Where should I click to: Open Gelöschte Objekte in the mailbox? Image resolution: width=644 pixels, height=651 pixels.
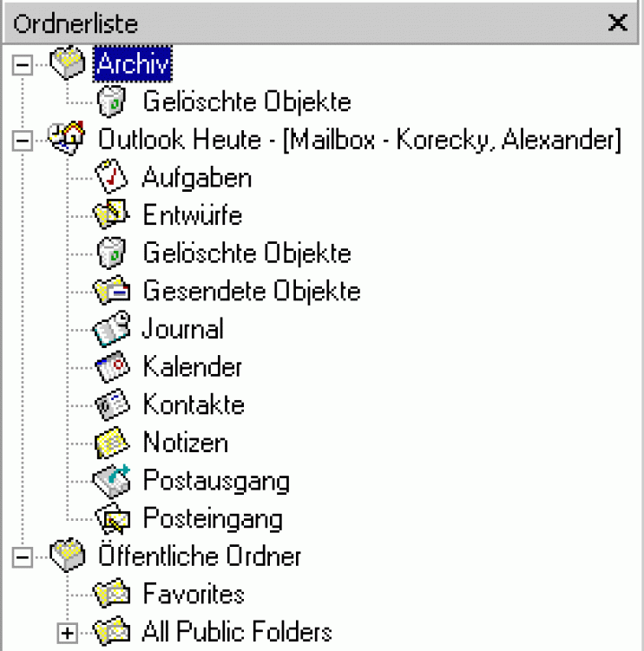(246, 253)
